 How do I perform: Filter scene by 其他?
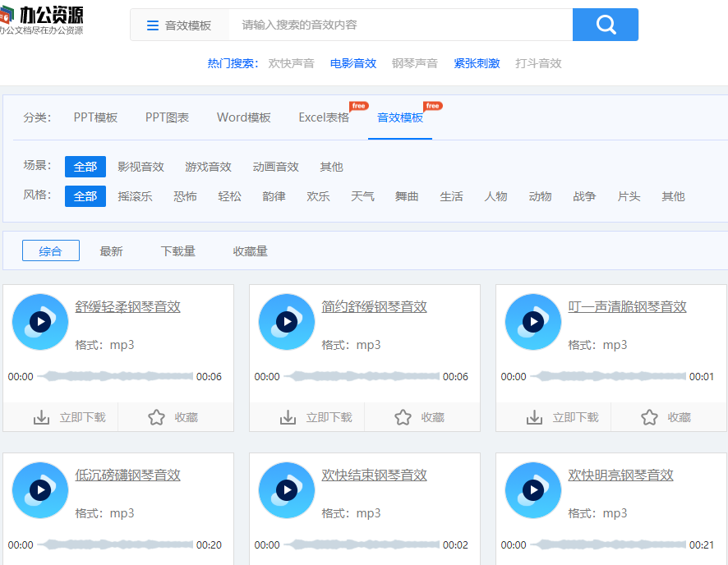point(331,167)
